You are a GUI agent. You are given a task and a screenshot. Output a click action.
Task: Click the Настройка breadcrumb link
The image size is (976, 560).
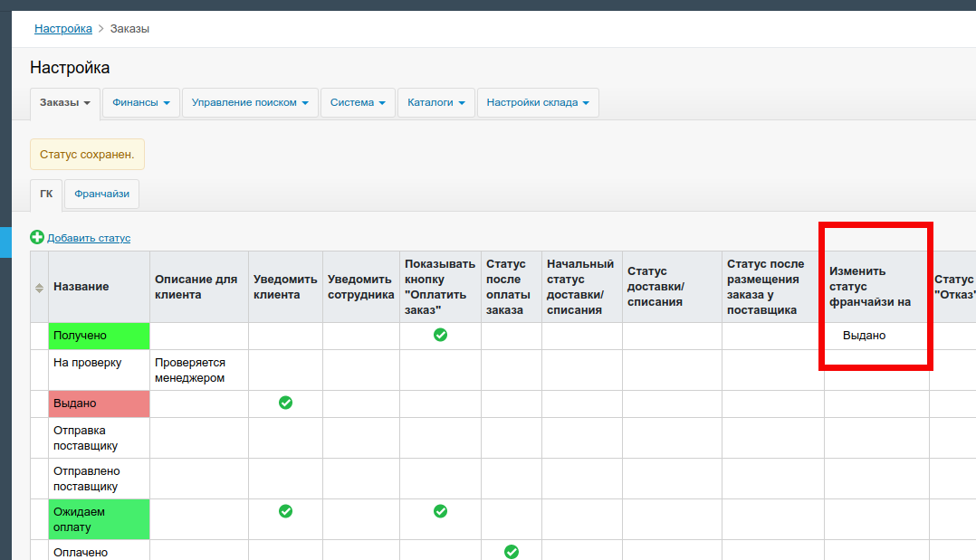coord(63,29)
